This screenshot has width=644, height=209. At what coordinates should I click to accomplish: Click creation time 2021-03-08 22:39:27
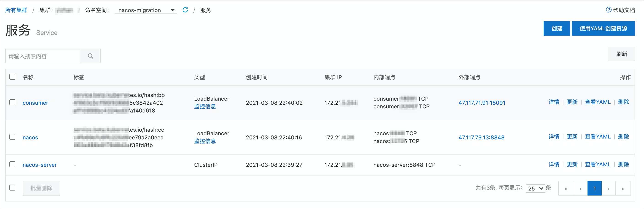274,165
